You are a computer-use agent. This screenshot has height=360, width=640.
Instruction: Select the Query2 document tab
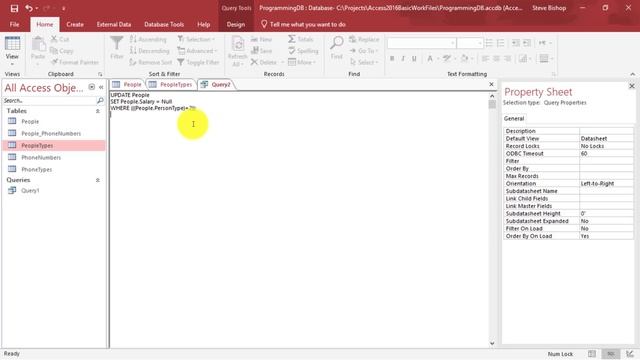pyautogui.click(x=216, y=84)
